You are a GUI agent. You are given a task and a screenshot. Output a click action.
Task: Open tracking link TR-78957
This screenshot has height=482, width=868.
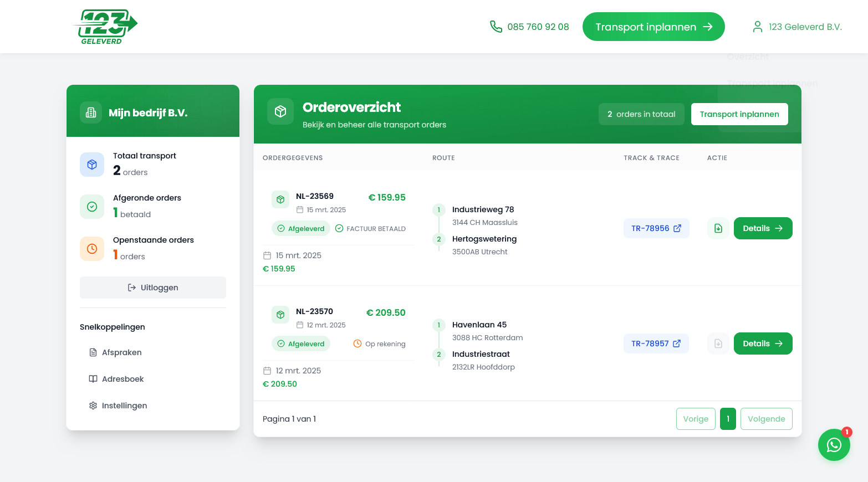656,343
